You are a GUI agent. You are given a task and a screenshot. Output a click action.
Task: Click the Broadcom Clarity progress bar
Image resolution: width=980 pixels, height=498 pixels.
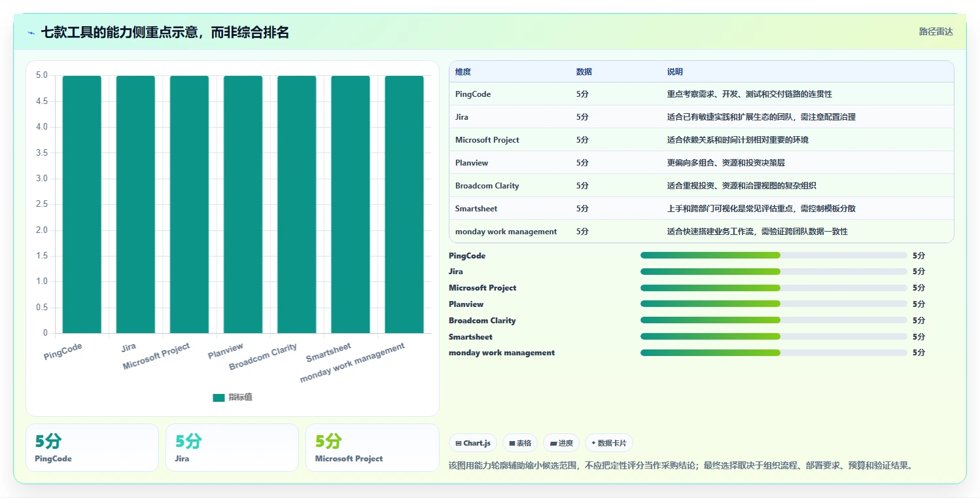click(773, 320)
